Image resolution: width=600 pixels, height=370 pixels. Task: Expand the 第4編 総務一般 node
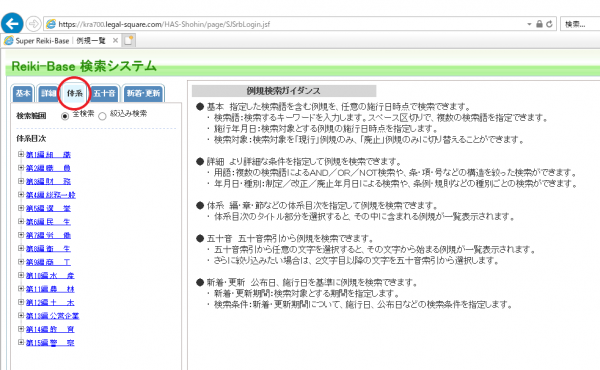(x=21, y=194)
